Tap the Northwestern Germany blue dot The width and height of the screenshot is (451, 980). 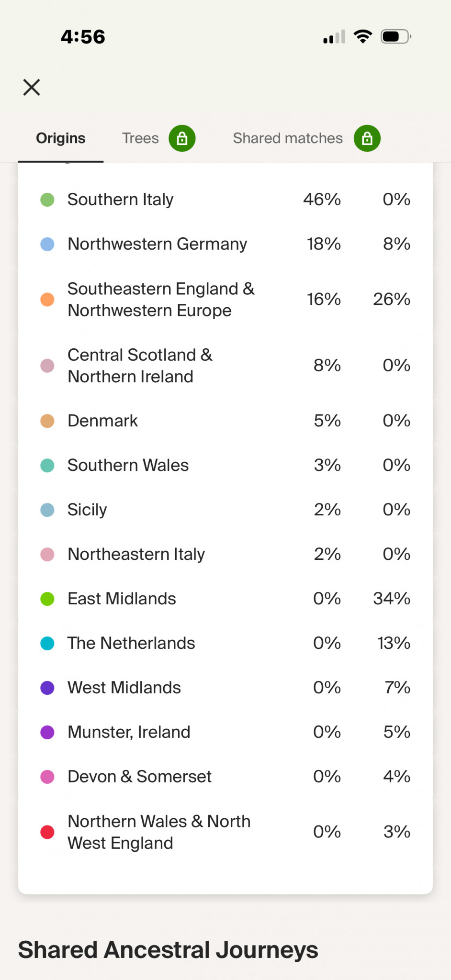pyautogui.click(x=47, y=244)
